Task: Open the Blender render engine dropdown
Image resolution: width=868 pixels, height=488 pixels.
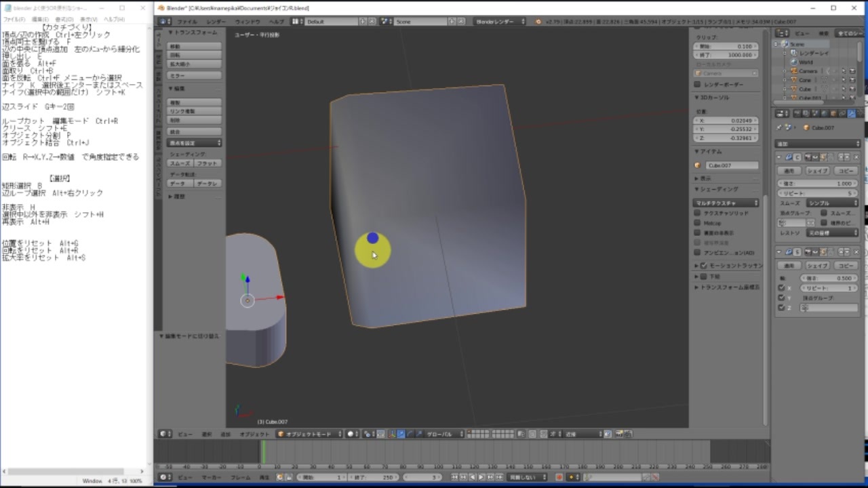Action: (500, 22)
